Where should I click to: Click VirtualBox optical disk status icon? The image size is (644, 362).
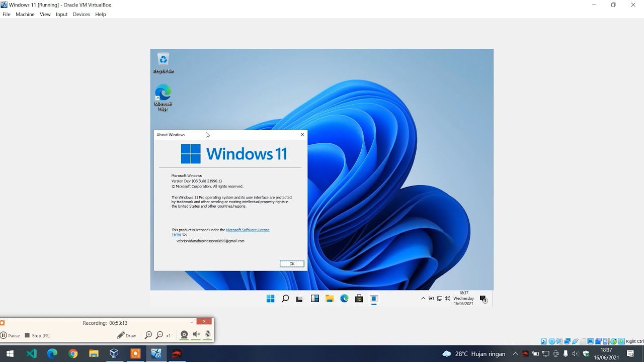[x=552, y=341]
